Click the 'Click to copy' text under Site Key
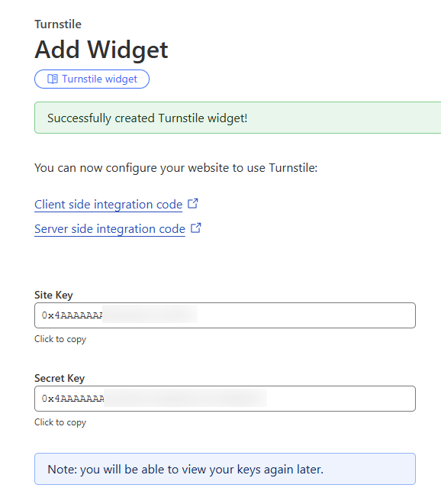Viewport: 441px width, 504px height. click(x=60, y=339)
